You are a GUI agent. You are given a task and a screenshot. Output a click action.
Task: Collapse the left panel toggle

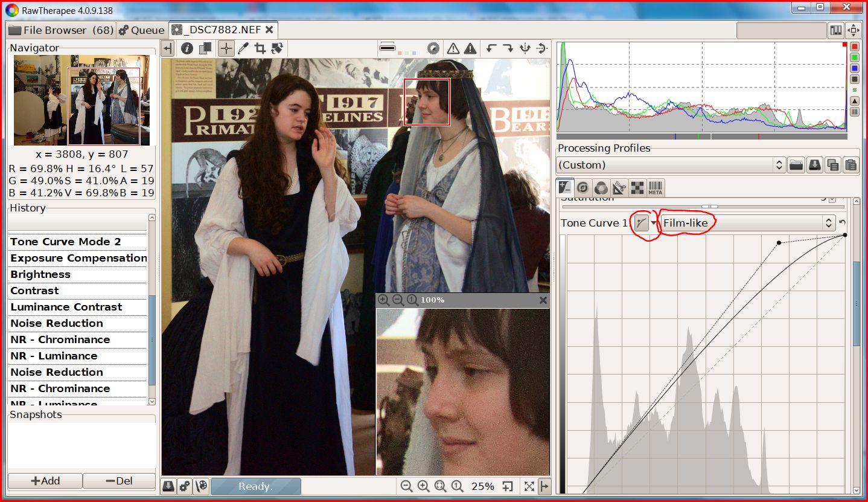168,48
